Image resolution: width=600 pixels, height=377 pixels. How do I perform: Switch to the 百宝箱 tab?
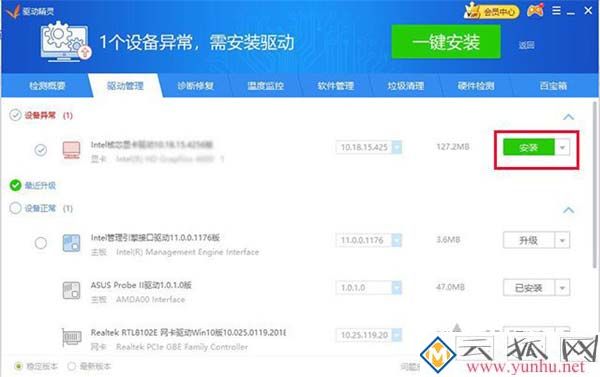[553, 86]
